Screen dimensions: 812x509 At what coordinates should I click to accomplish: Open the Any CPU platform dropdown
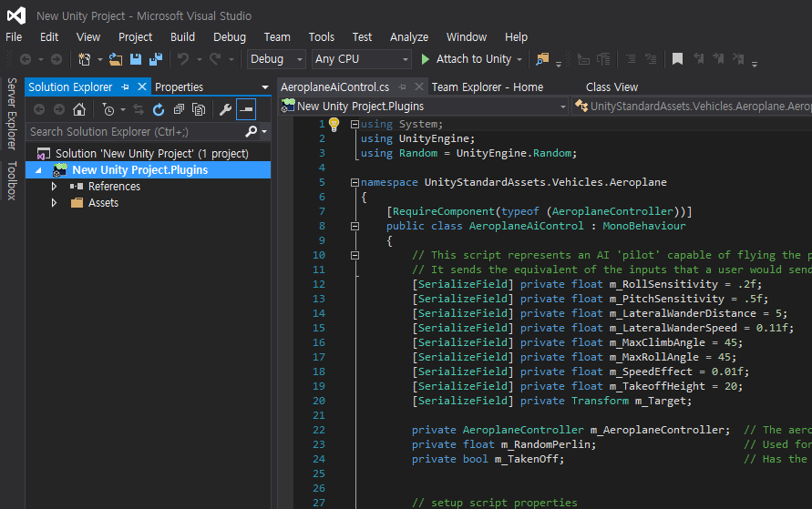[362, 59]
